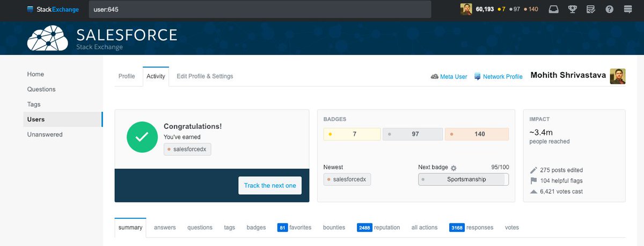Open the achievements trophy icon

point(573,9)
